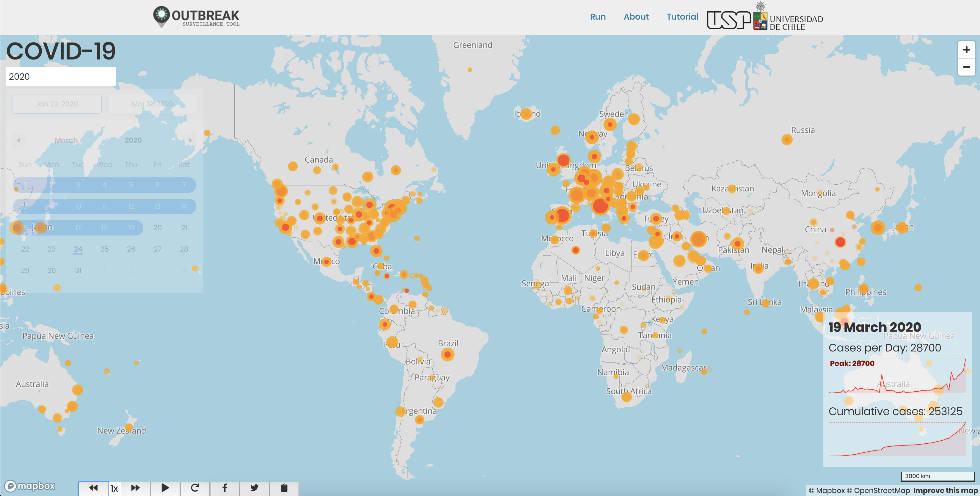The height and width of the screenshot is (496, 980).
Task: Click the 2020 year input field
Action: click(x=61, y=76)
